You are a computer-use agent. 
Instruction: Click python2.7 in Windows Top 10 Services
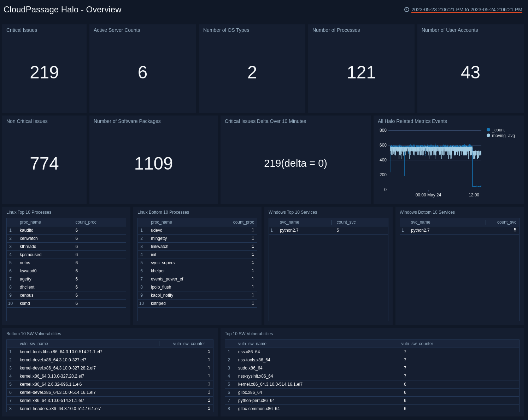click(x=289, y=230)
